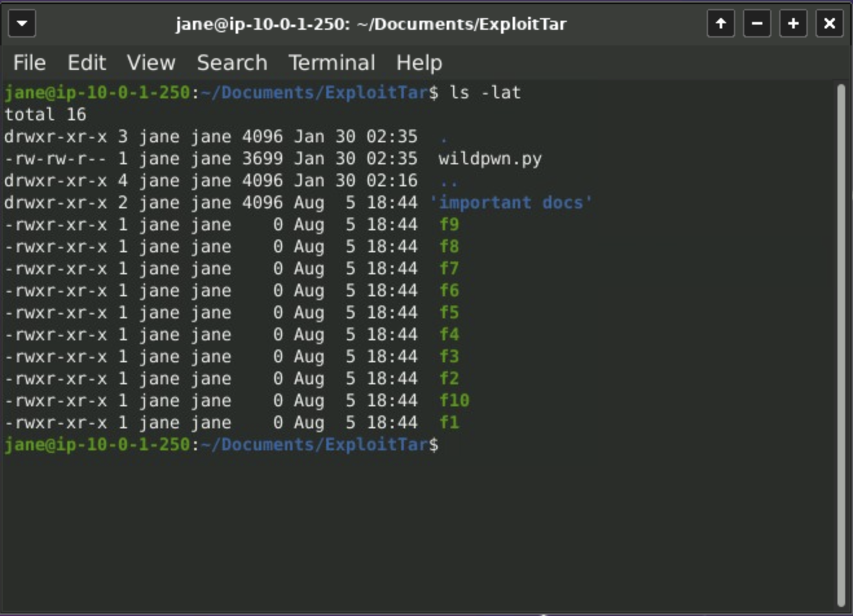The height and width of the screenshot is (616, 853).
Task: Click the maximize plus icon
Action: coord(793,23)
